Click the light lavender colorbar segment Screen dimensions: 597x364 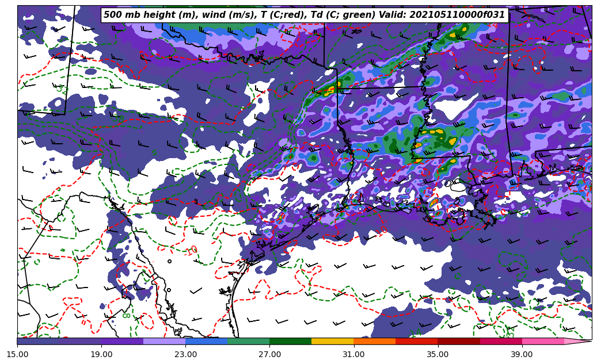coord(165,342)
